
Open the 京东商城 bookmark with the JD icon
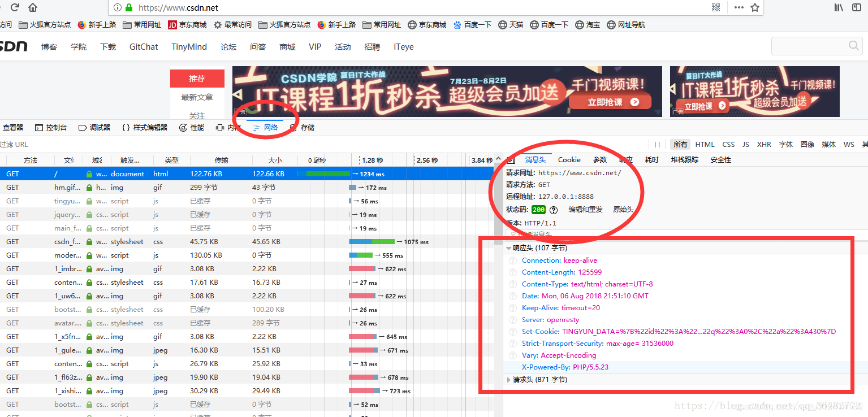(187, 25)
